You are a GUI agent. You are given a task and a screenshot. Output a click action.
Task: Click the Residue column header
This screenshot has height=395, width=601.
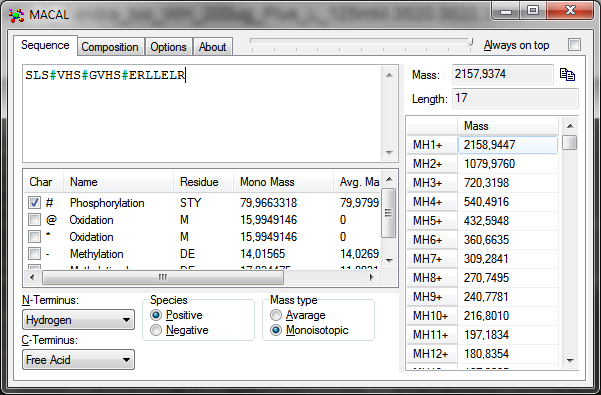[x=204, y=182]
